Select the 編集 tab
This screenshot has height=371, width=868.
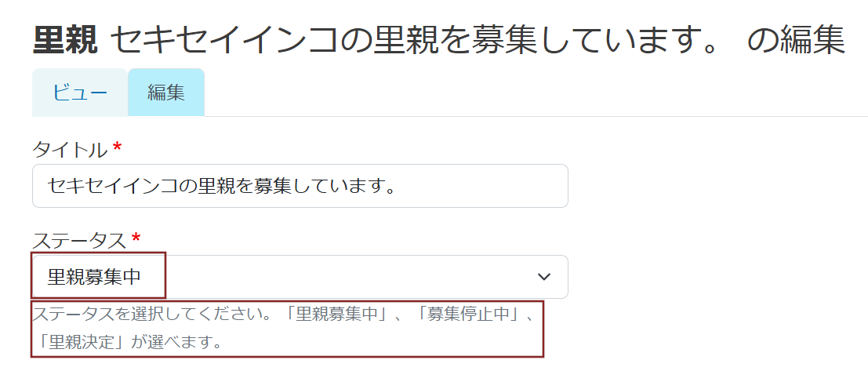(166, 93)
